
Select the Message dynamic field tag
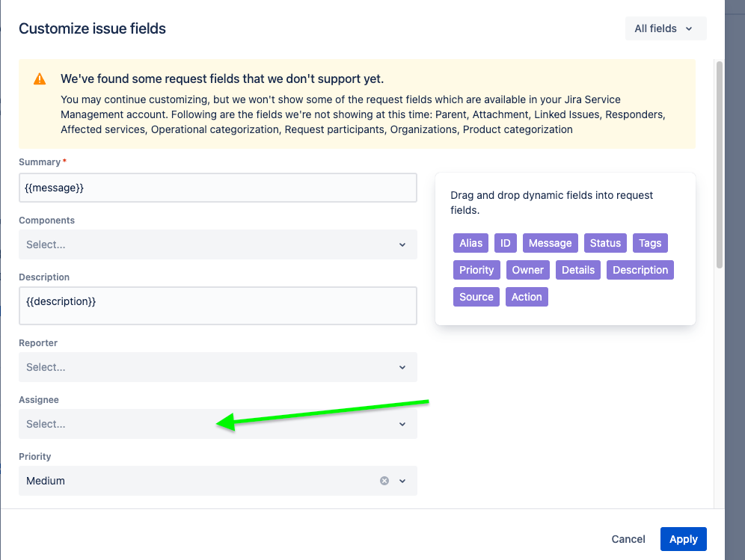551,243
